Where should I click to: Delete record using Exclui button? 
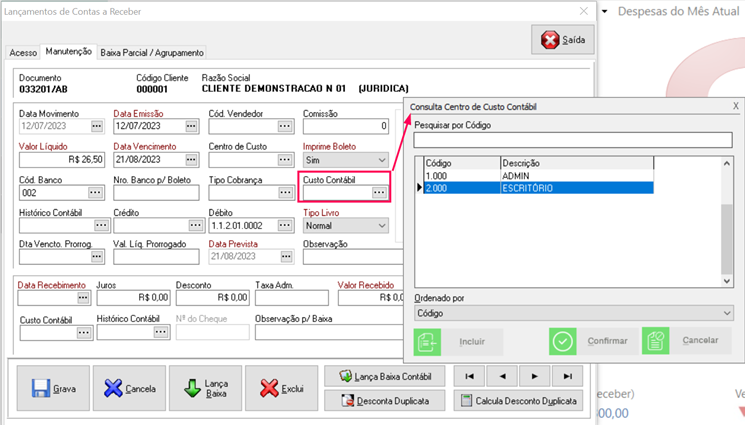tap(280, 388)
